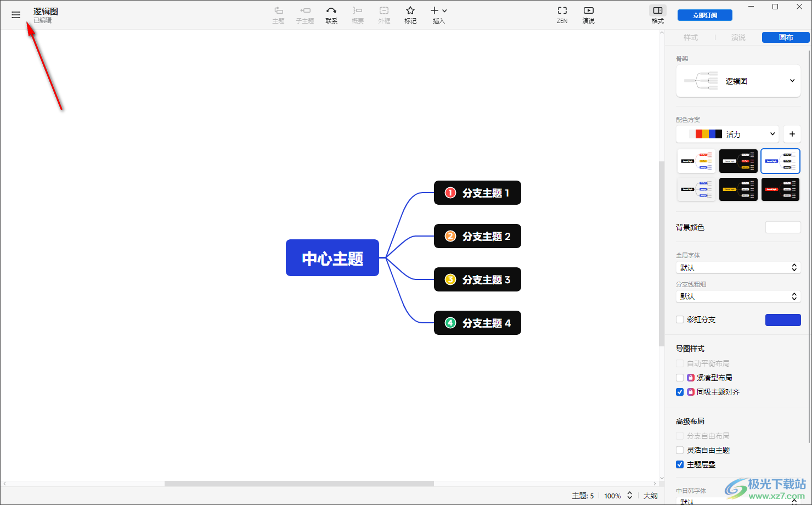This screenshot has width=812, height=505.
Task: Switch to the 大纲 outline view
Action: [651, 496]
